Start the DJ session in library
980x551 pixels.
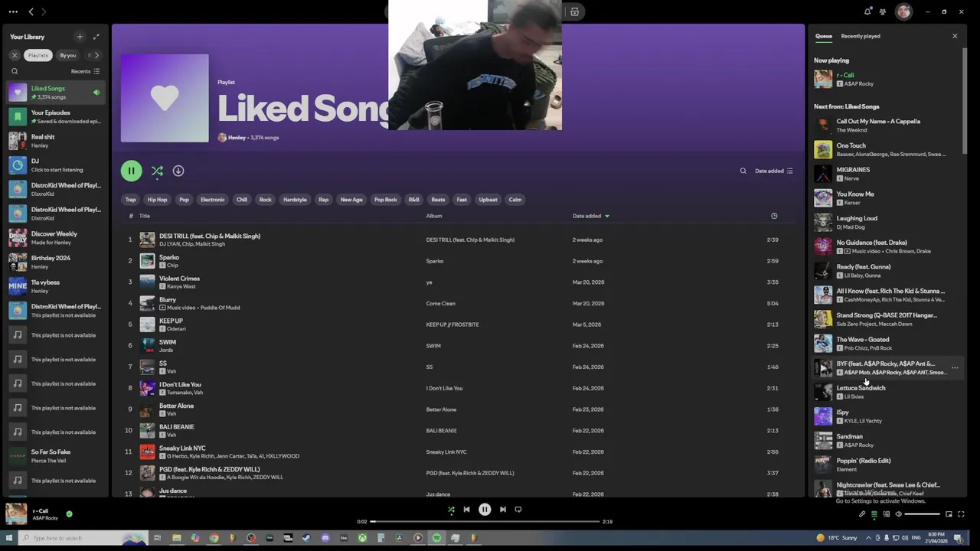(x=57, y=165)
